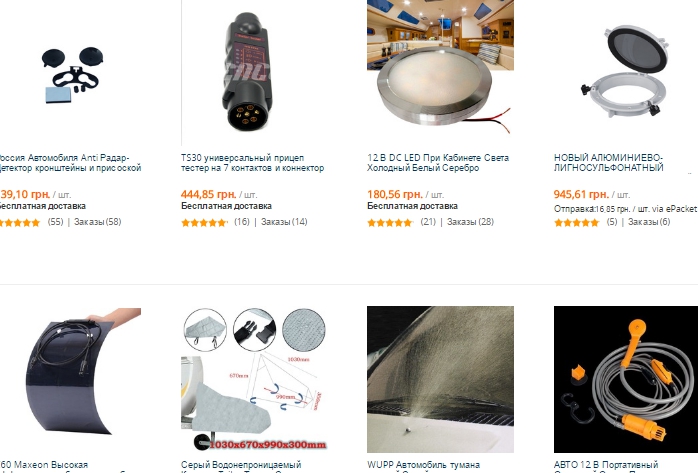The image size is (698, 473).
Task: Click the НОВЫЙ АЛЮМИНИЕВО-ЛИГНОСУЛЬФОНАТНЫЙ product title
Action: [609, 163]
